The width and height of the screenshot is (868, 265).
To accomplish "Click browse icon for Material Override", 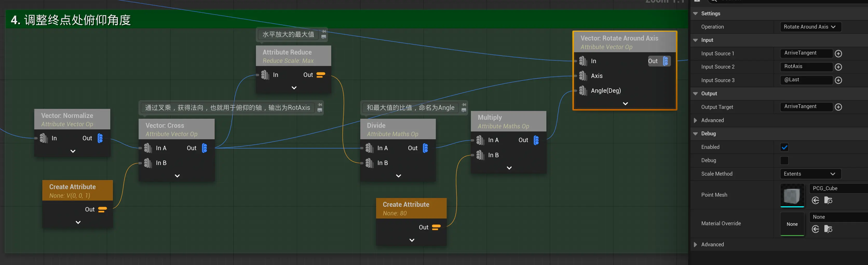I will pyautogui.click(x=828, y=229).
